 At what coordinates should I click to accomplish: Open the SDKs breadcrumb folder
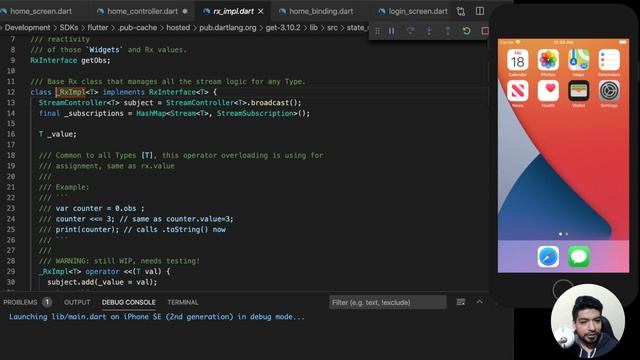[69, 28]
